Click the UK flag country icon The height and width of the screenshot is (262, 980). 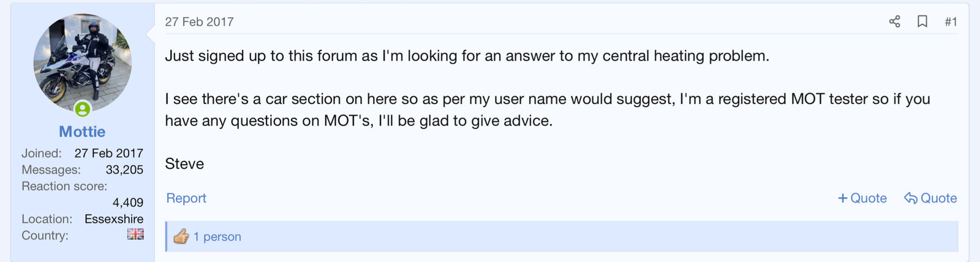[x=135, y=234]
